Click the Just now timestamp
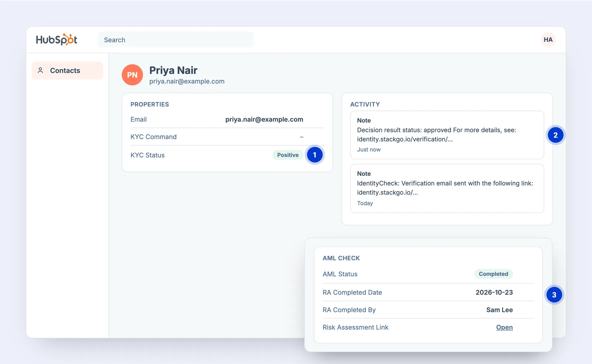592x364 pixels. pyautogui.click(x=369, y=150)
